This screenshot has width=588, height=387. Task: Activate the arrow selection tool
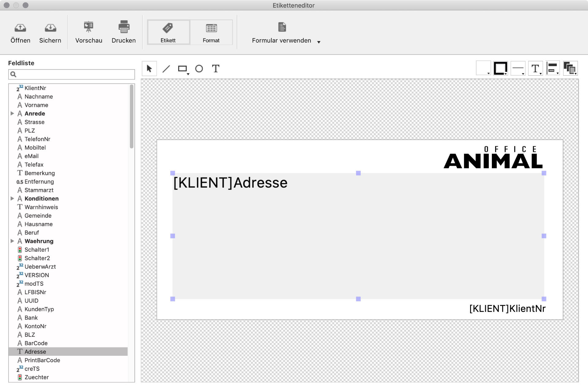(x=149, y=69)
